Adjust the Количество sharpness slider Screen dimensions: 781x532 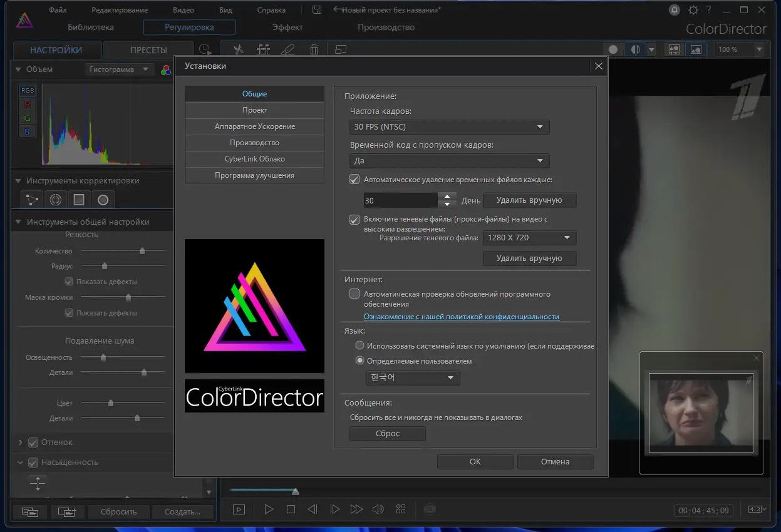[x=142, y=251]
